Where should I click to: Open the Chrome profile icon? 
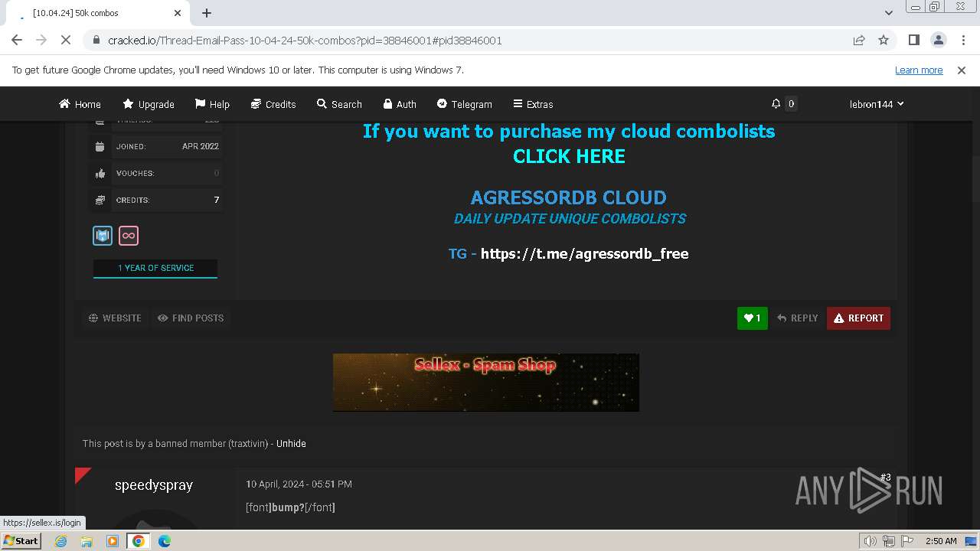pos(938,40)
